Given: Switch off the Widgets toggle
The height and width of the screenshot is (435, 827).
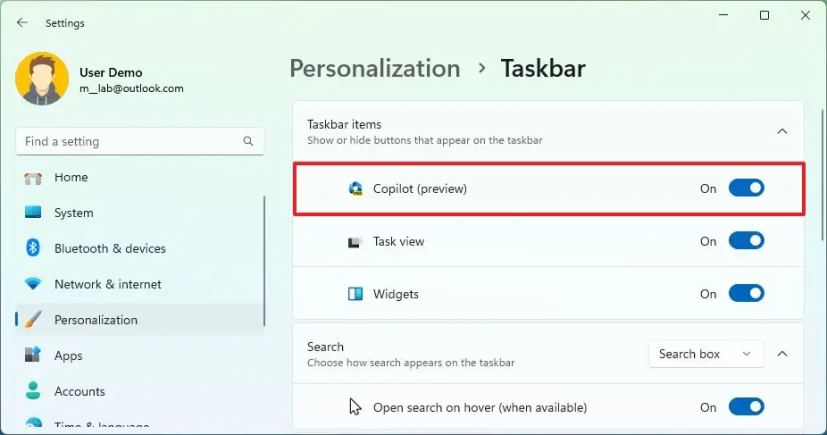Looking at the screenshot, I should [x=746, y=294].
